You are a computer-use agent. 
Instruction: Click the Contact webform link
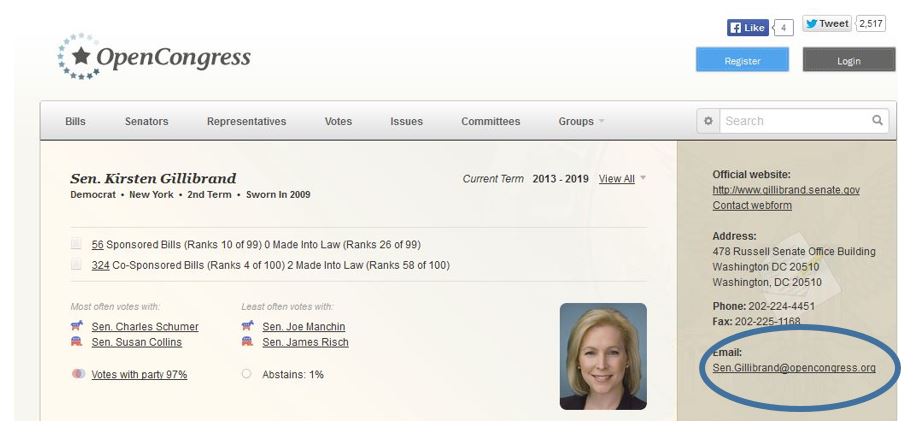click(752, 205)
